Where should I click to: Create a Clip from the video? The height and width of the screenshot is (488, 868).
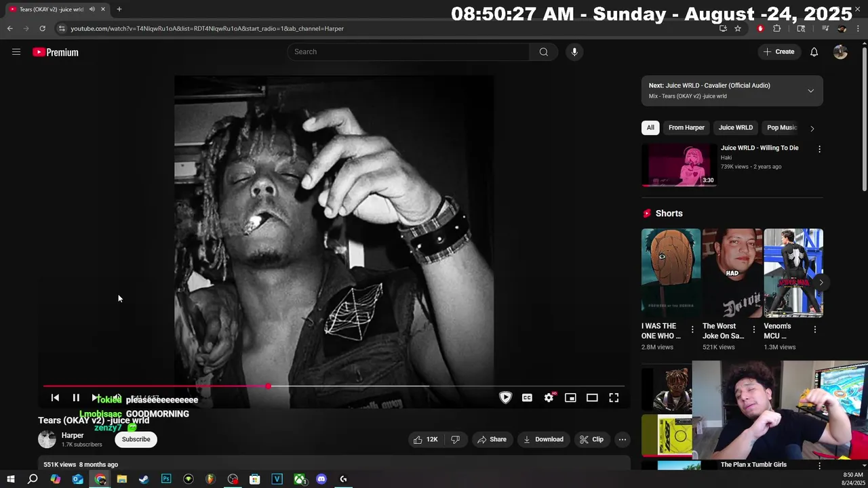(591, 439)
